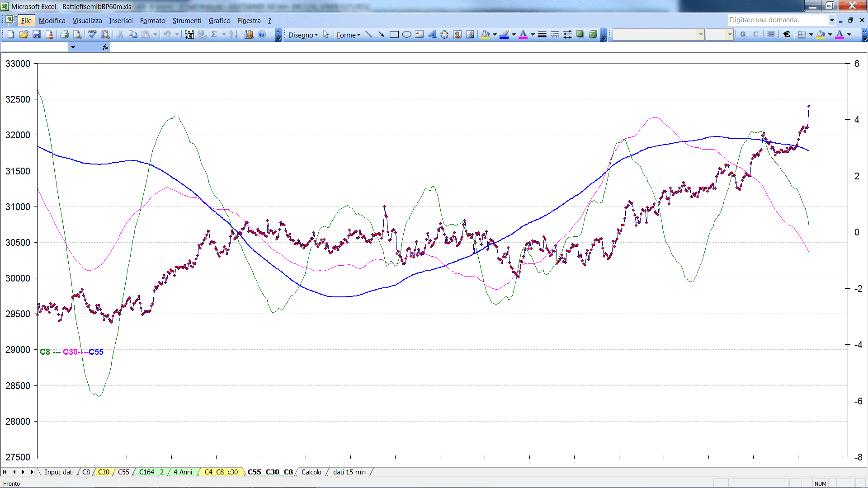868x488 pixels.
Task: Select the Oval shape tool
Action: point(407,34)
